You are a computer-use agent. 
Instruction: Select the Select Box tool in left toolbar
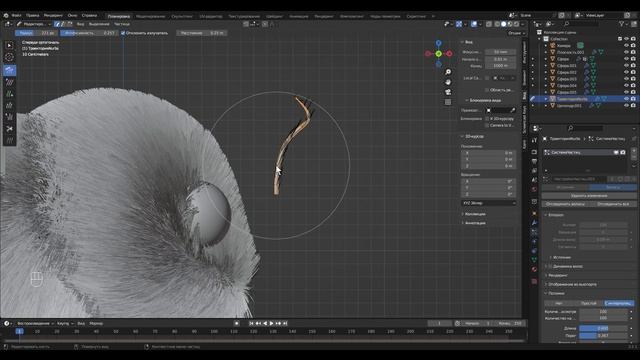[9, 45]
